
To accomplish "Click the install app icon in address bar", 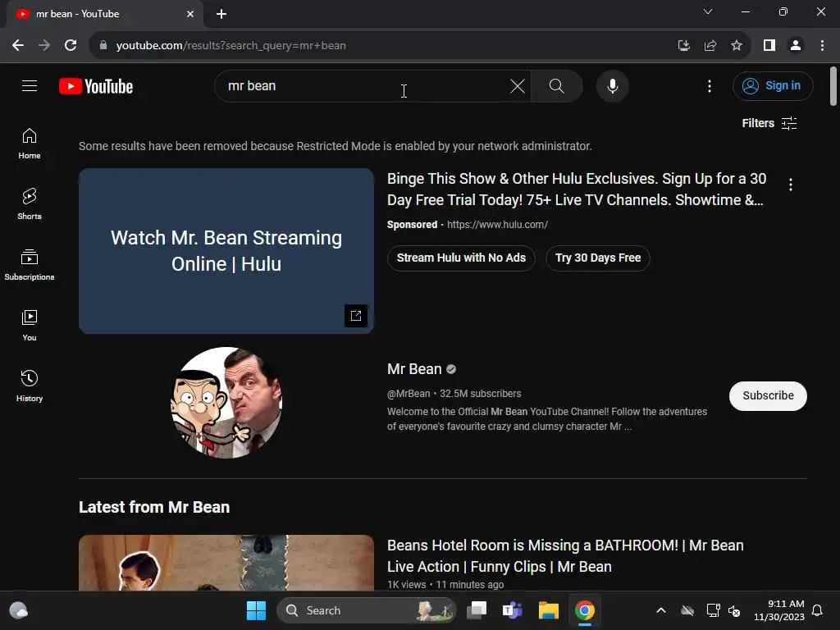I will [683, 46].
